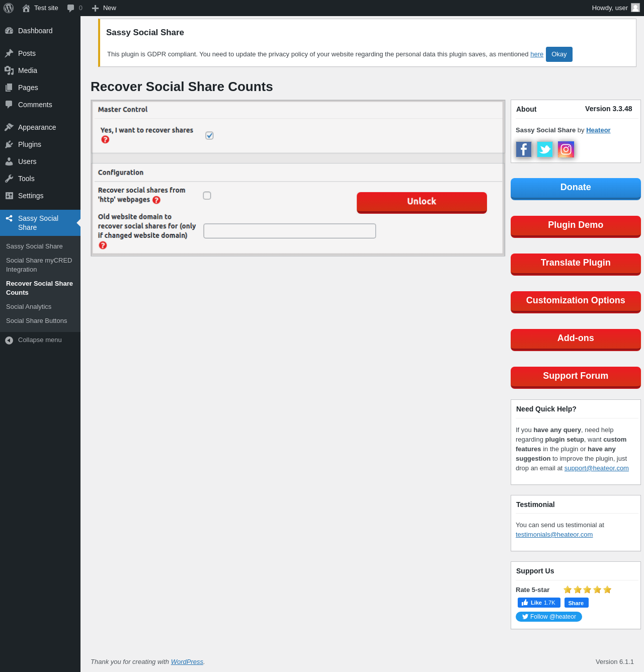
Task: Open Heateor Facebook icon in About box
Action: [x=524, y=149]
